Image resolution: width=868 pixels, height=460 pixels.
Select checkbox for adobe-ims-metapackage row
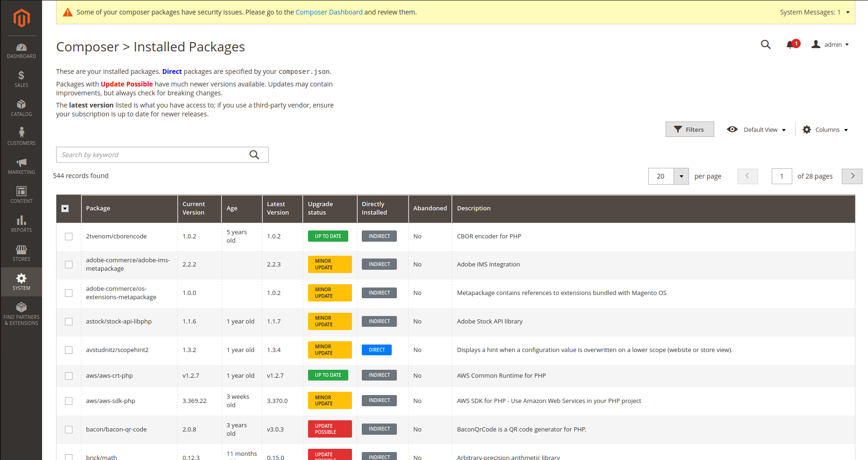click(x=69, y=265)
